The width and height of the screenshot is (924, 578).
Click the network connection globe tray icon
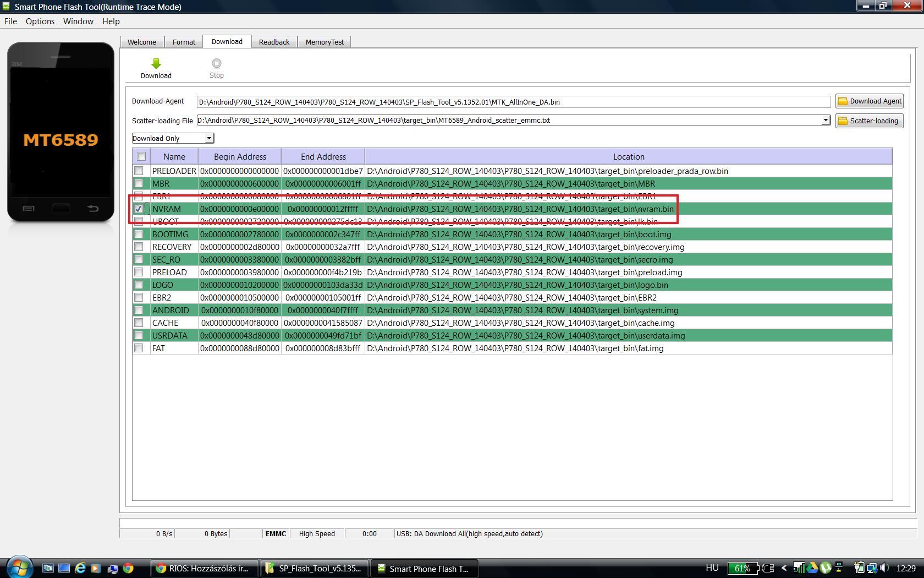872,568
